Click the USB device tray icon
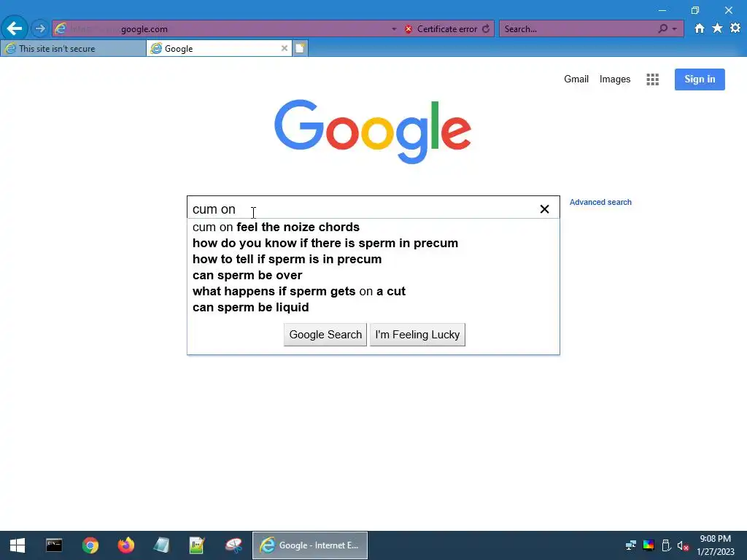Screen dimensions: 747x560 coord(666,545)
